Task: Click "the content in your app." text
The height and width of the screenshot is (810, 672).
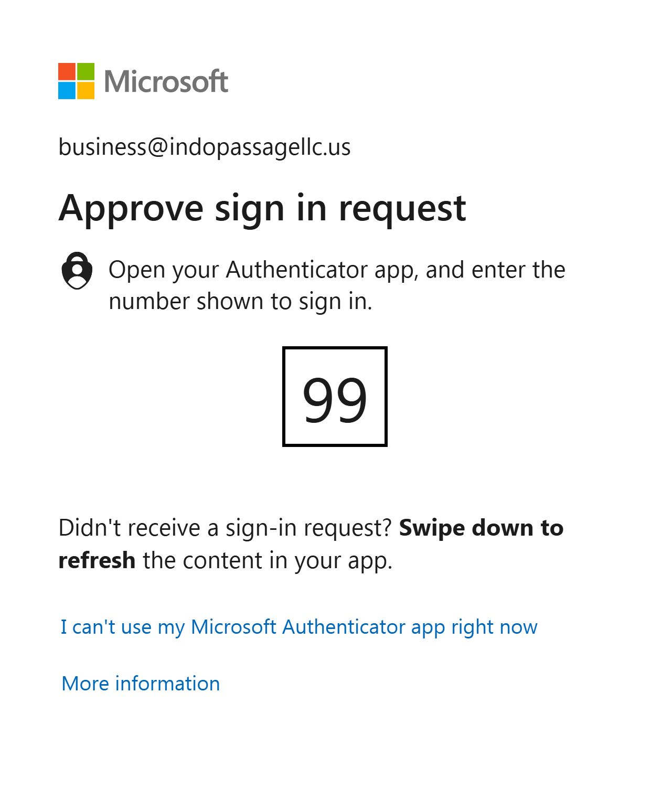Action: point(268,560)
